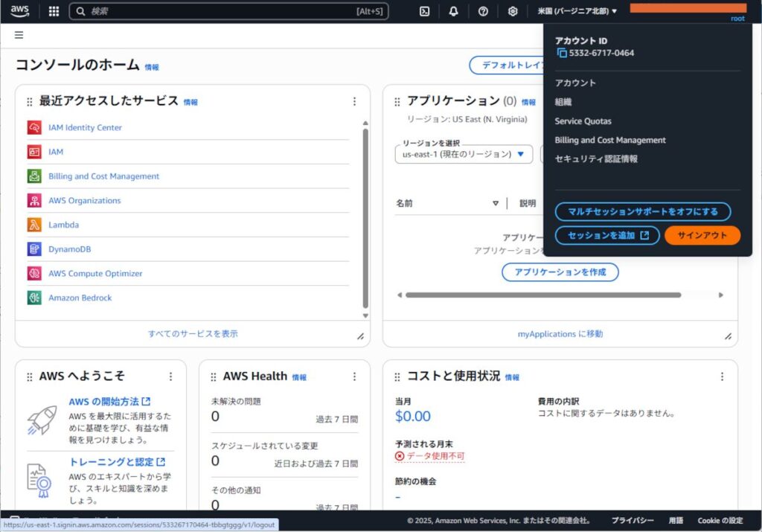Screen dimensions: 762x532
Task: Copy the account ID via the copy icon
Action: coord(561,53)
